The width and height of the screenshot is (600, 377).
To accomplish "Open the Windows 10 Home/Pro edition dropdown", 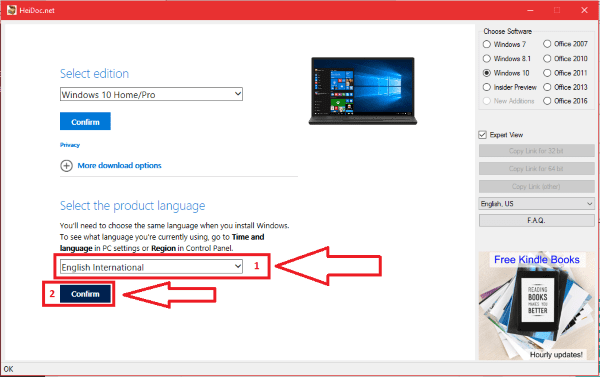I will tap(151, 94).
